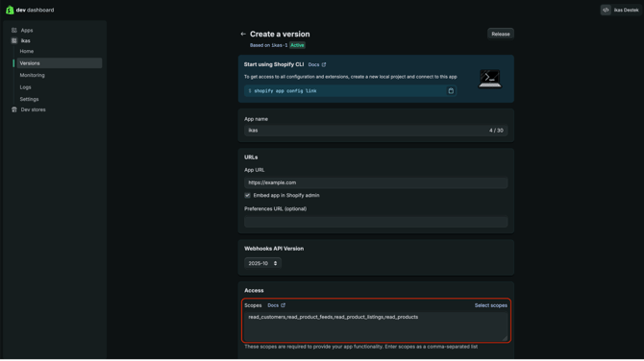Click the Scopes text area resize handle
644x361 pixels.
(505, 338)
